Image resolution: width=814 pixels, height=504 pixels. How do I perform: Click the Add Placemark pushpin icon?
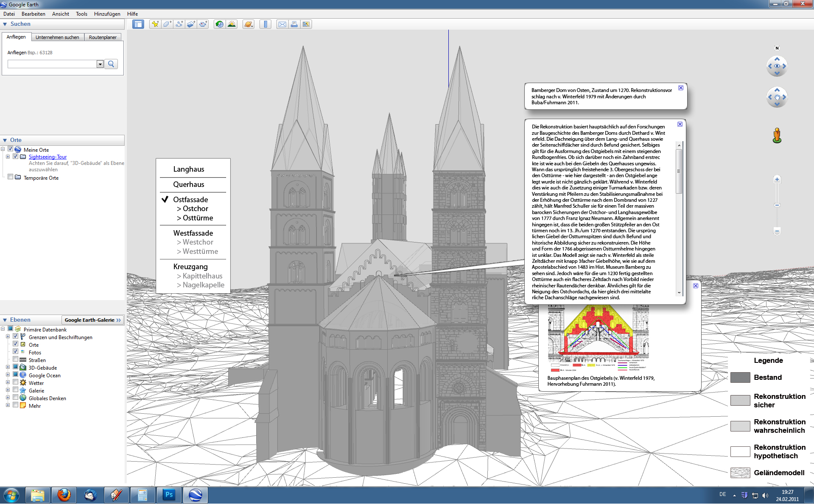click(155, 24)
